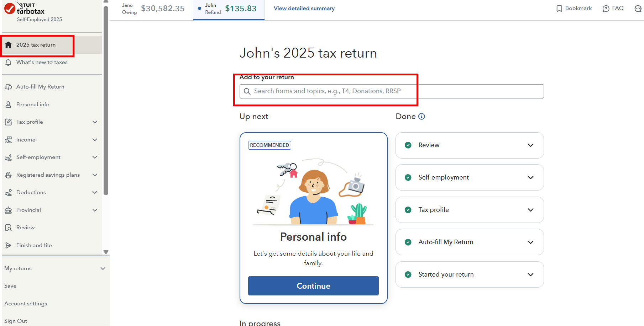
Task: Expand the My returns section
Action: 103,268
